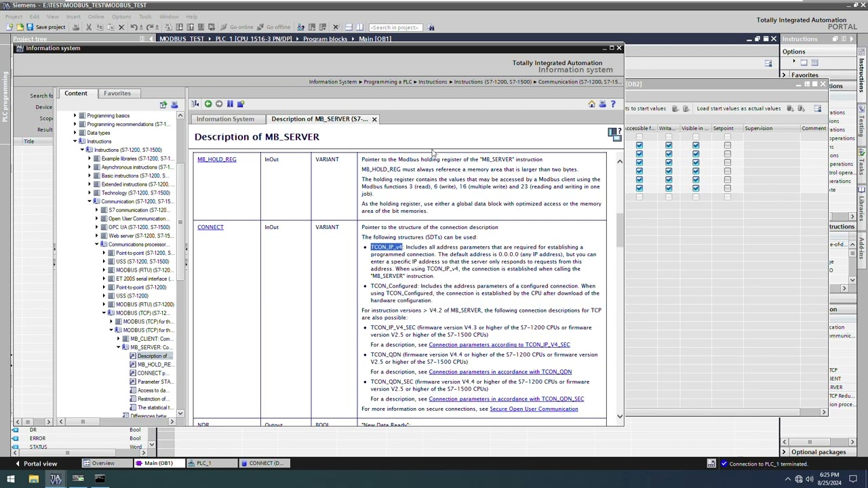Screen dimensions: 868x488
Task: Click the TIA Portal V17 taskbar icon
Action: tap(56, 479)
